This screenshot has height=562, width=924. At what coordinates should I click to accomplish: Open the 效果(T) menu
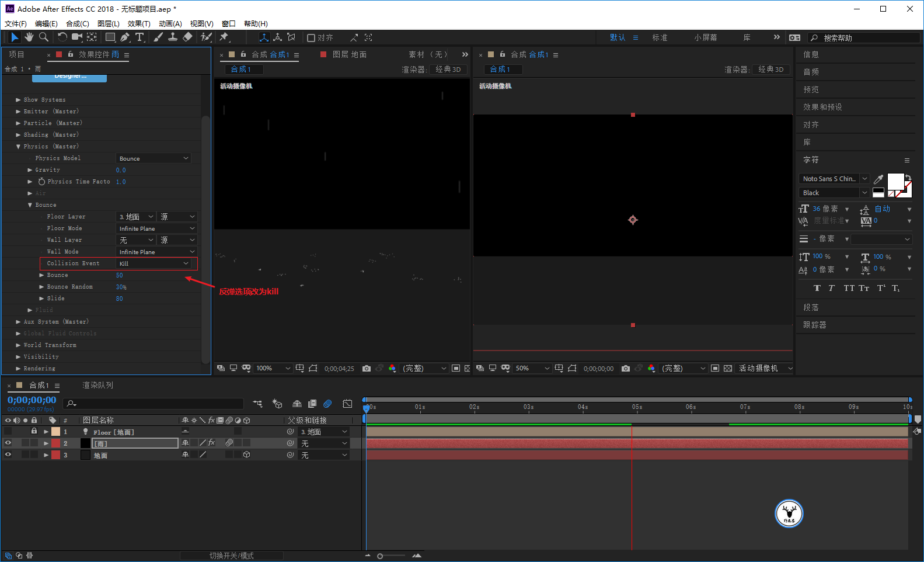click(x=139, y=24)
